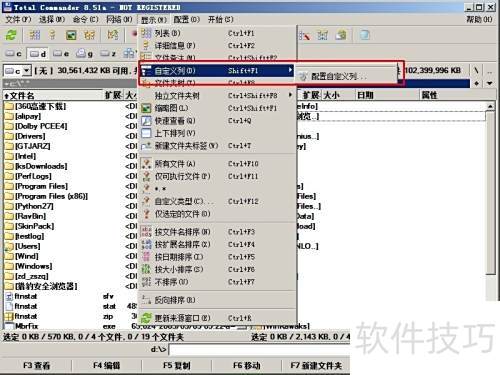The height and width of the screenshot is (375, 500).
Task: Choose 详细信息 view from the menu
Action: (x=217, y=45)
